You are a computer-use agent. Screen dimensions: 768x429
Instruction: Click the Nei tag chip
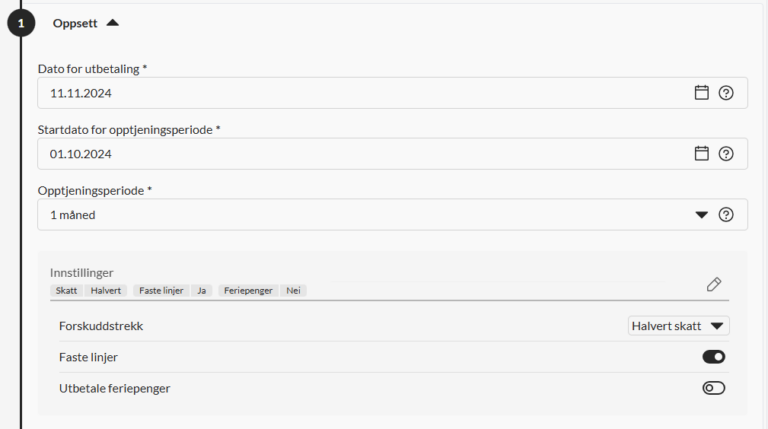pyautogui.click(x=294, y=291)
